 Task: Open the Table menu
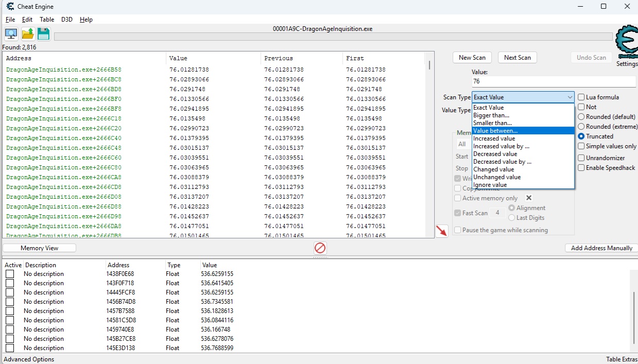[47, 20]
